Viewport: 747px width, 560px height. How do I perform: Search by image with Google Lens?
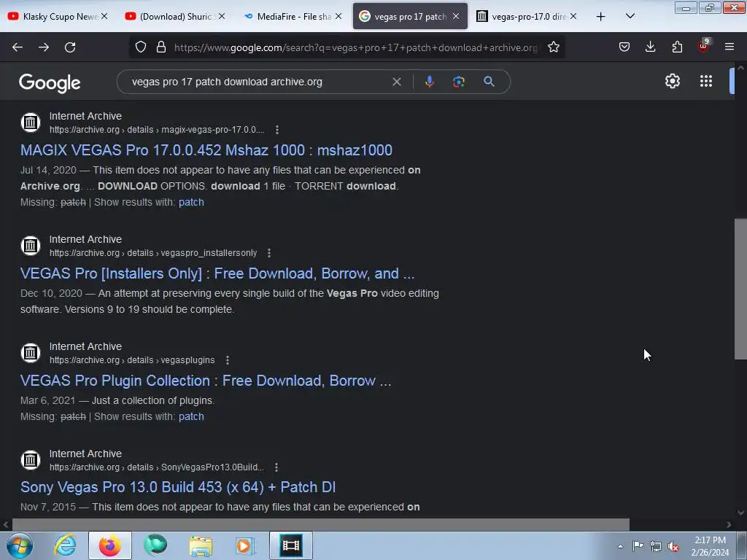point(459,82)
